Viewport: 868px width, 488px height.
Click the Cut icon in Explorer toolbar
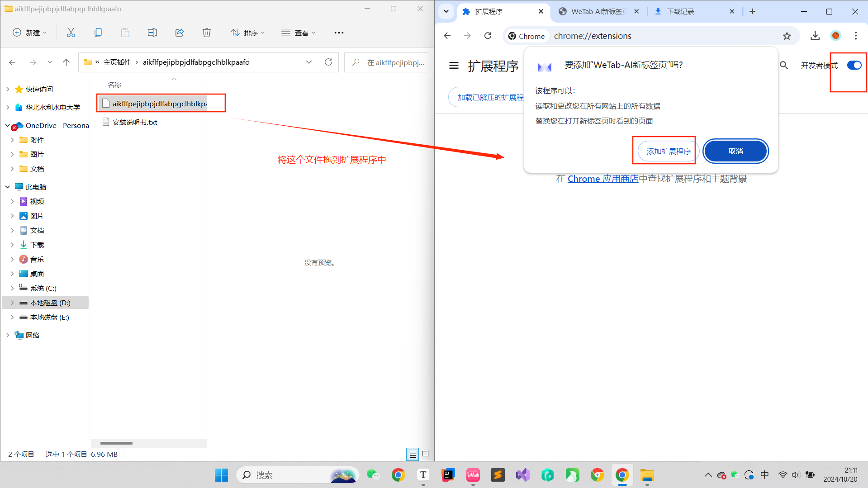[x=71, y=33]
